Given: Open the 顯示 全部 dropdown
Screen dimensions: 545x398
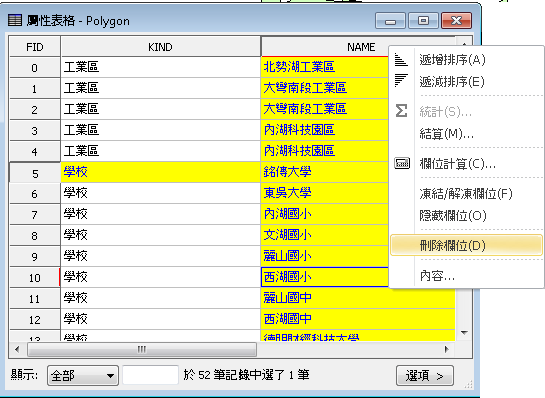Looking at the screenshot, I should [83, 375].
